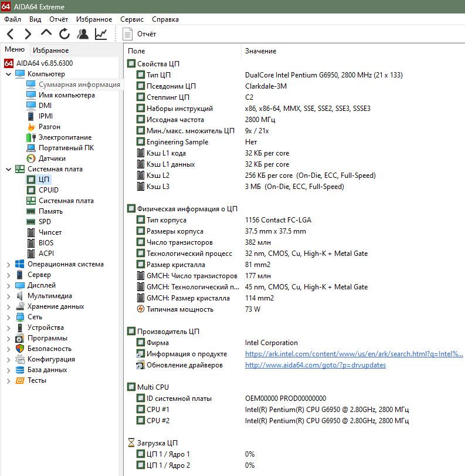Select the ЦП 1 / Ядро 2 row
This screenshot has width=465, height=476.
tap(294, 465)
